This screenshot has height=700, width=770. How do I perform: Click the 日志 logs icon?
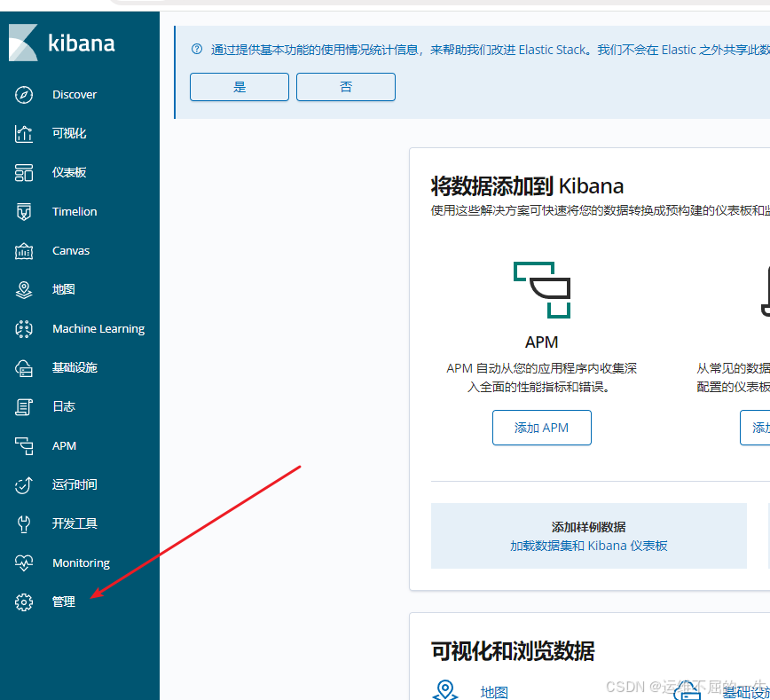tap(24, 406)
